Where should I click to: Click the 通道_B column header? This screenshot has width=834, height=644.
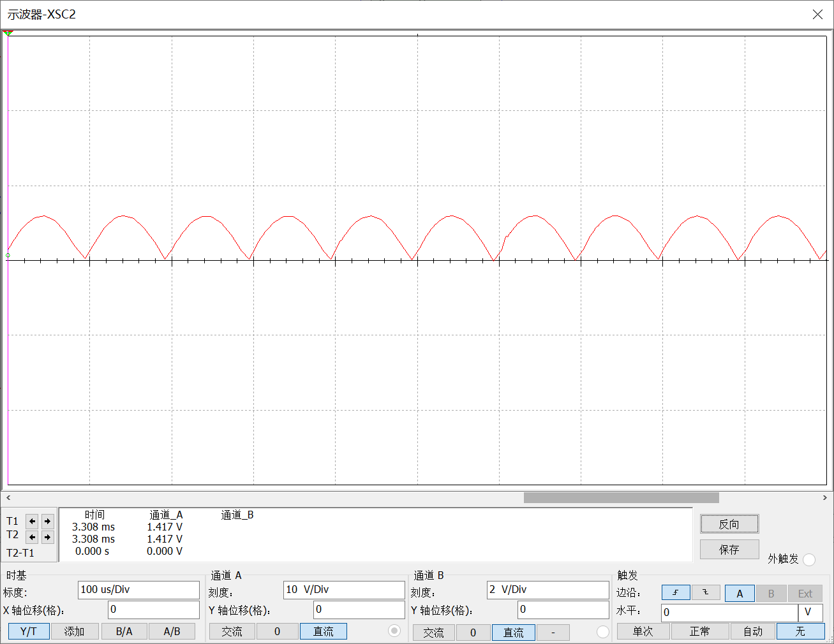click(237, 515)
